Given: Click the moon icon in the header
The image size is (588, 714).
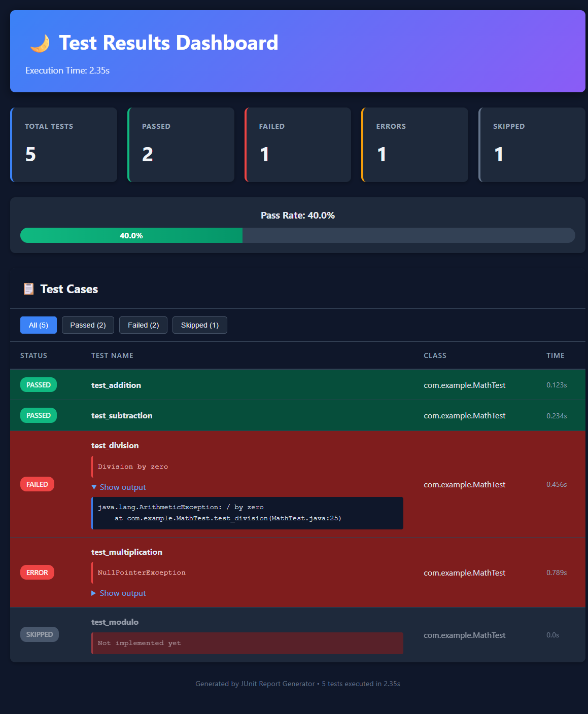Looking at the screenshot, I should 40,43.
